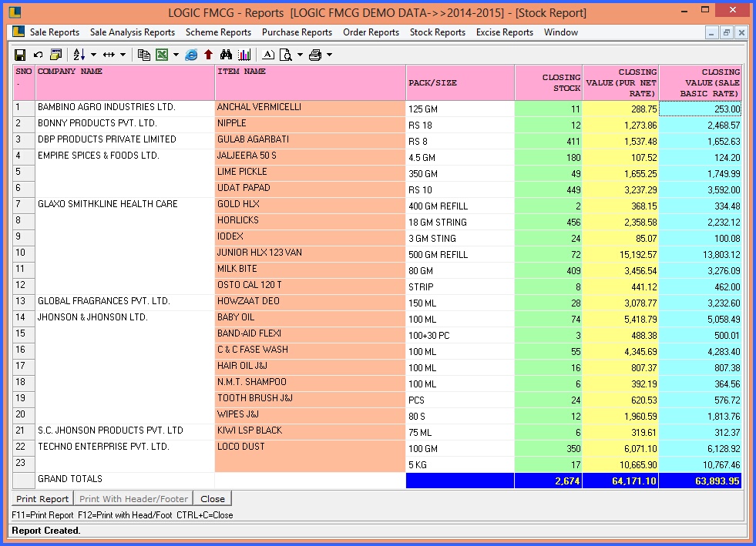Click the Copy pages toolbar icon
The height and width of the screenshot is (546, 756).
coord(143,55)
